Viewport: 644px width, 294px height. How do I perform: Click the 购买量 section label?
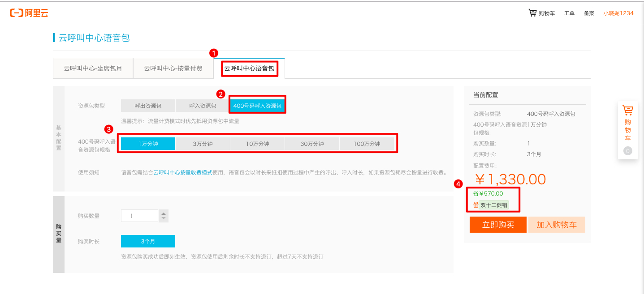pyautogui.click(x=59, y=234)
